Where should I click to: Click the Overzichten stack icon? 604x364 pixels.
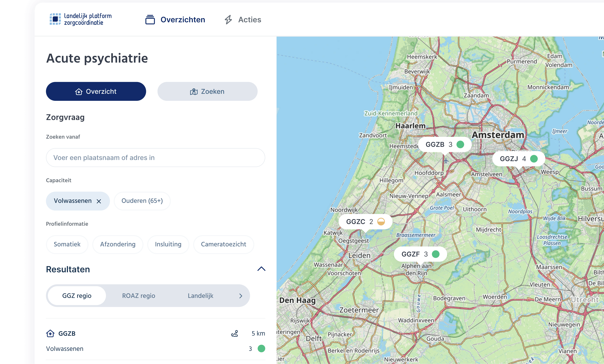pyautogui.click(x=150, y=20)
